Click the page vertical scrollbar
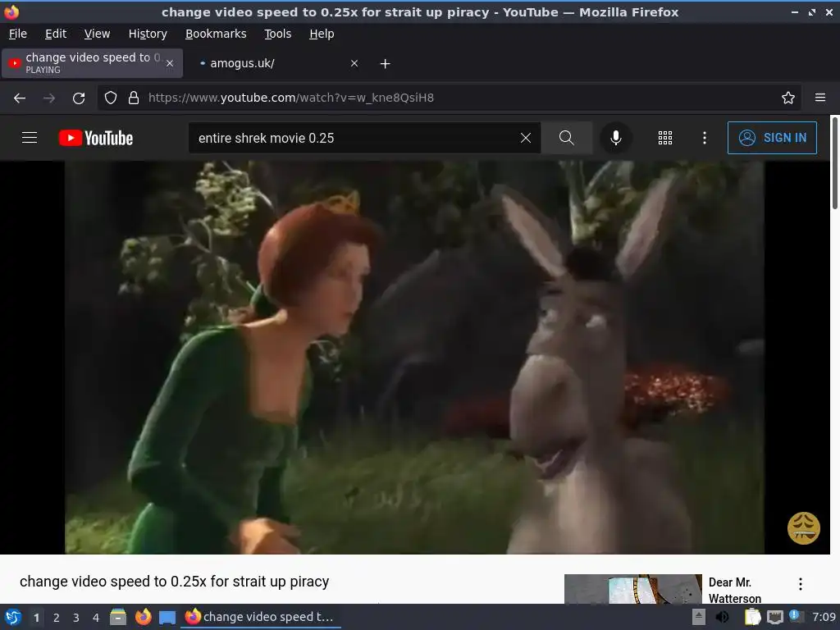The height and width of the screenshot is (630, 840). tap(834, 163)
